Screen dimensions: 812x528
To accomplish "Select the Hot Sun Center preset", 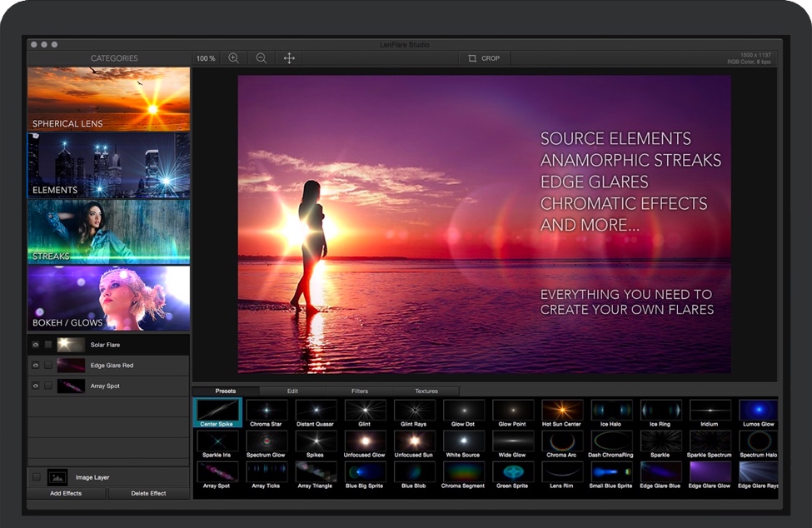I will pyautogui.click(x=560, y=411).
